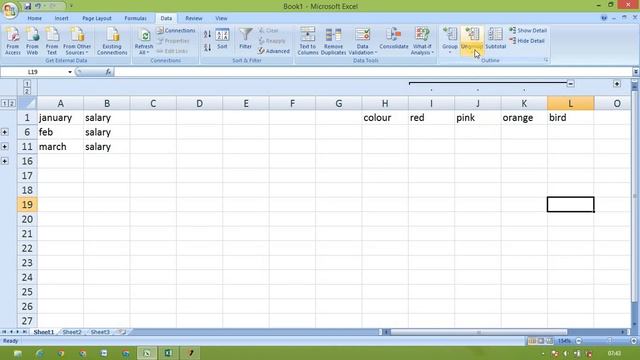
Task: Click the formula bar input field
Action: 373,72
